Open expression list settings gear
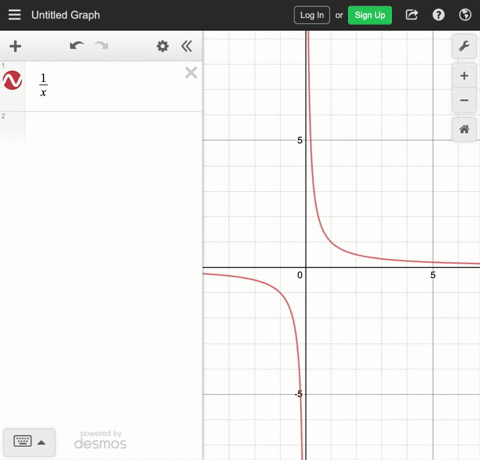Viewport: 480px width, 460px height. (x=163, y=46)
